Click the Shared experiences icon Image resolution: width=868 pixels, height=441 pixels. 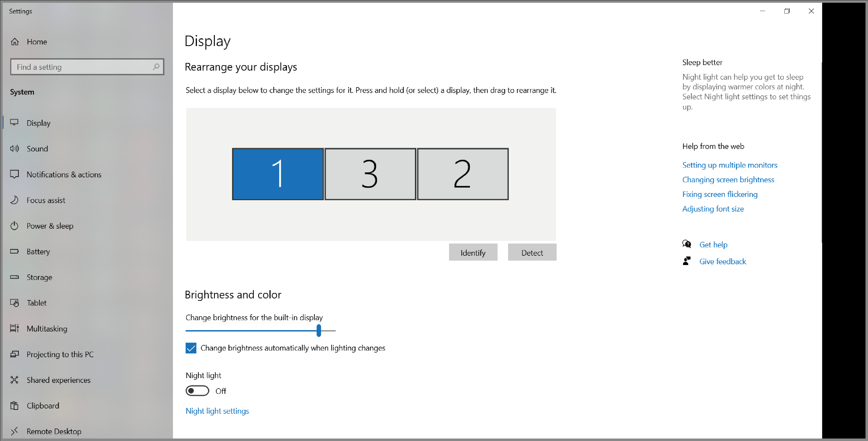click(15, 380)
